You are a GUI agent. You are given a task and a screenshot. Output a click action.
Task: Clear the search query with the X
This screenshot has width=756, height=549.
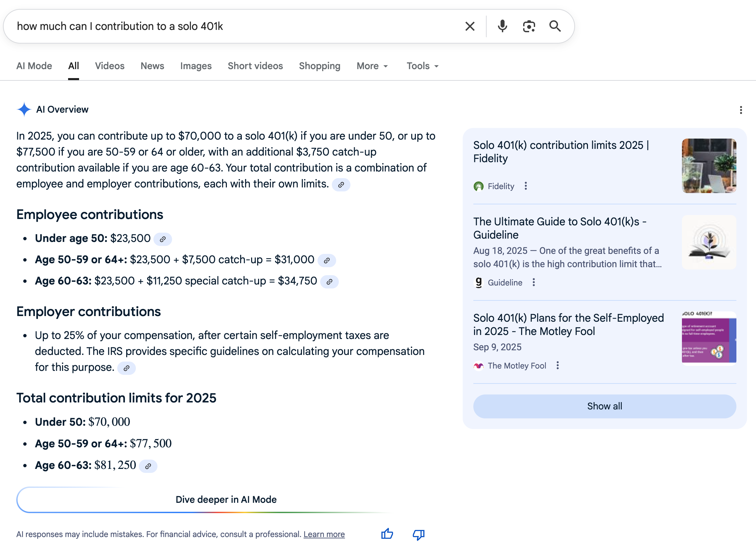470,26
